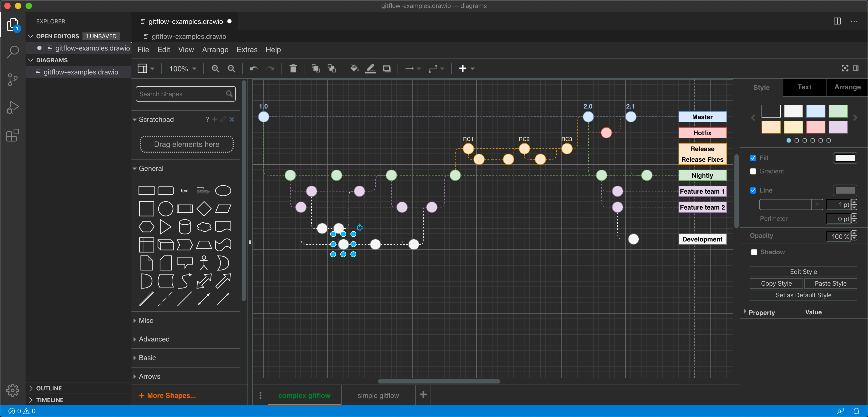
Task: Click the Shadow icon in toolbar
Action: coord(387,68)
